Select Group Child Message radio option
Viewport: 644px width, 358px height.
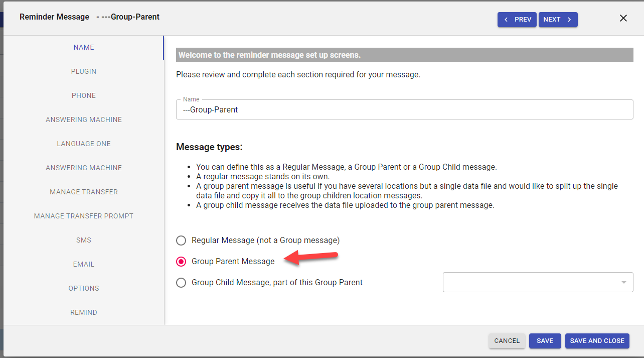(x=181, y=283)
